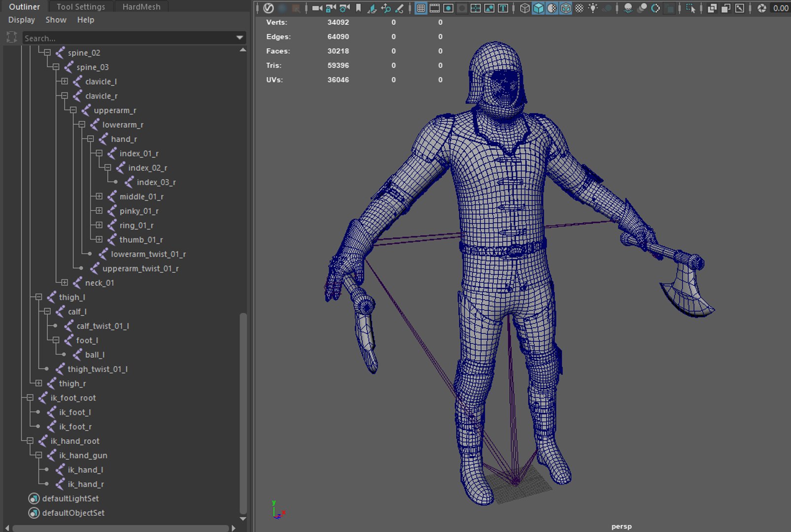Collapse the spine_03 joint node
Image resolution: width=791 pixels, height=532 pixels.
[56, 66]
